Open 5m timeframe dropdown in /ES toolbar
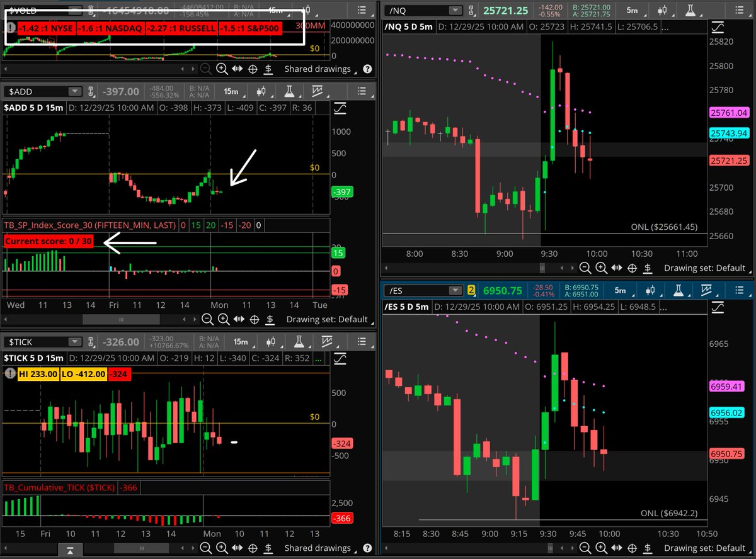 (621, 290)
